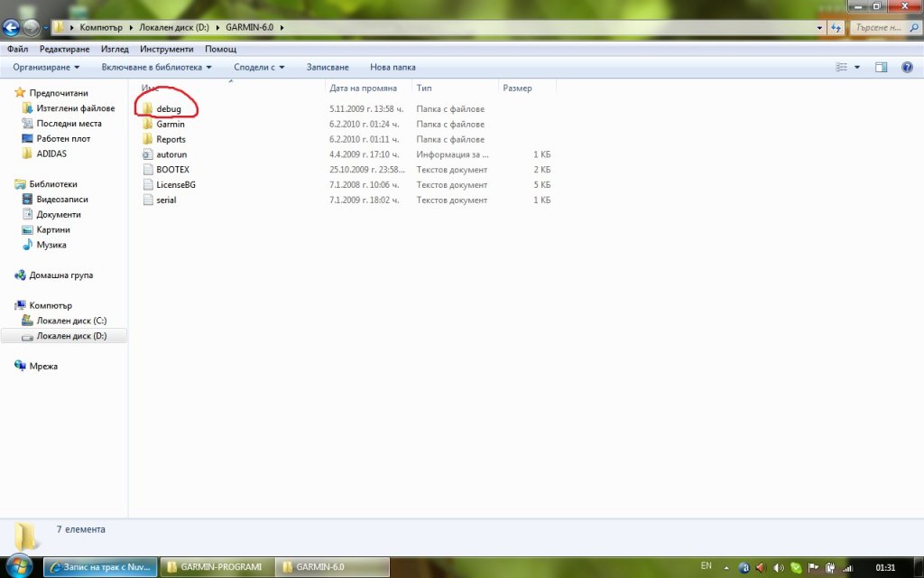This screenshot has height=578, width=924.
Task: Select the BOOTEX text document
Action: (172, 170)
